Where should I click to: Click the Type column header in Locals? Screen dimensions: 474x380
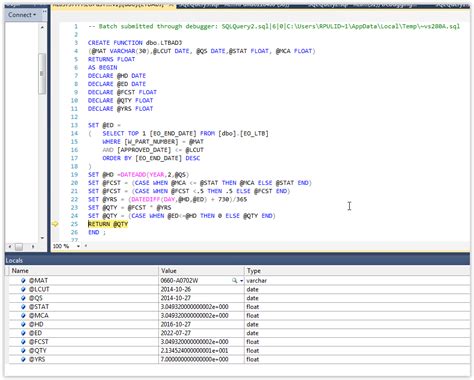coord(357,271)
